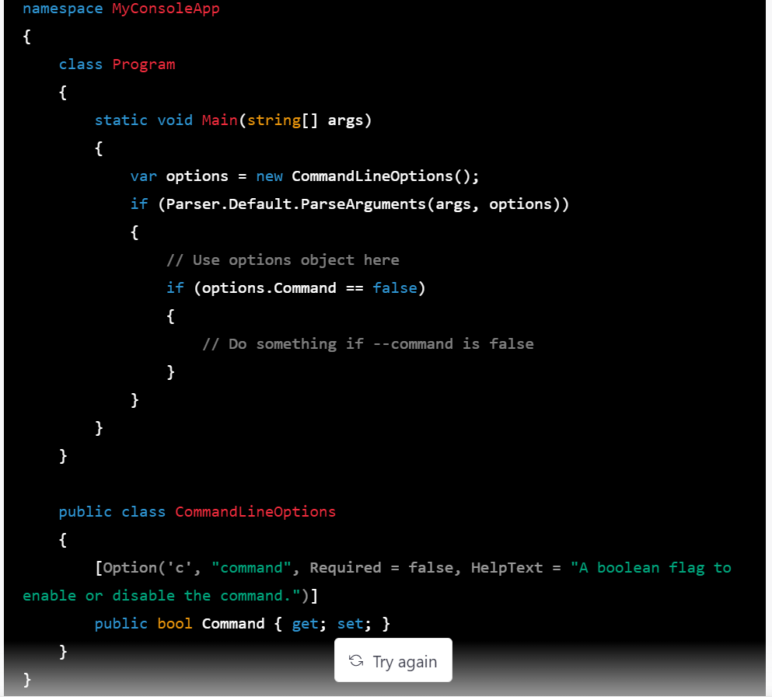This screenshot has width=772, height=700.
Task: Click the Required property in Option attribute
Action: click(345, 568)
